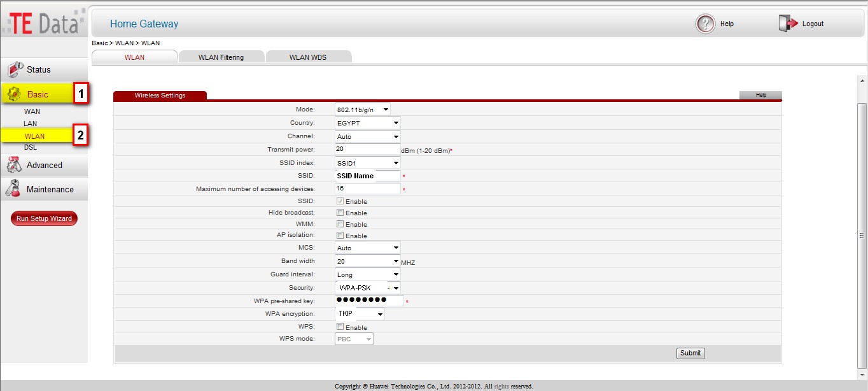Click the Maintenance sidebar icon
This screenshot has width=868, height=391.
point(14,188)
